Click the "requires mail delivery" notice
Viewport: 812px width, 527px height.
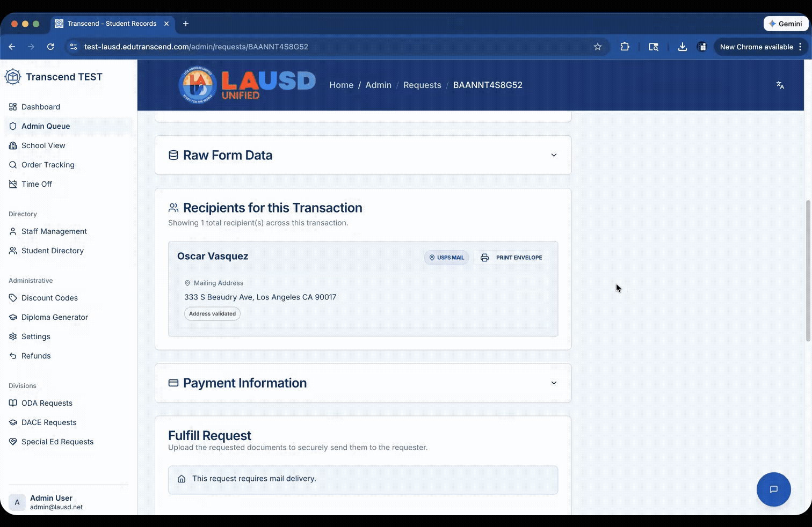(363, 479)
